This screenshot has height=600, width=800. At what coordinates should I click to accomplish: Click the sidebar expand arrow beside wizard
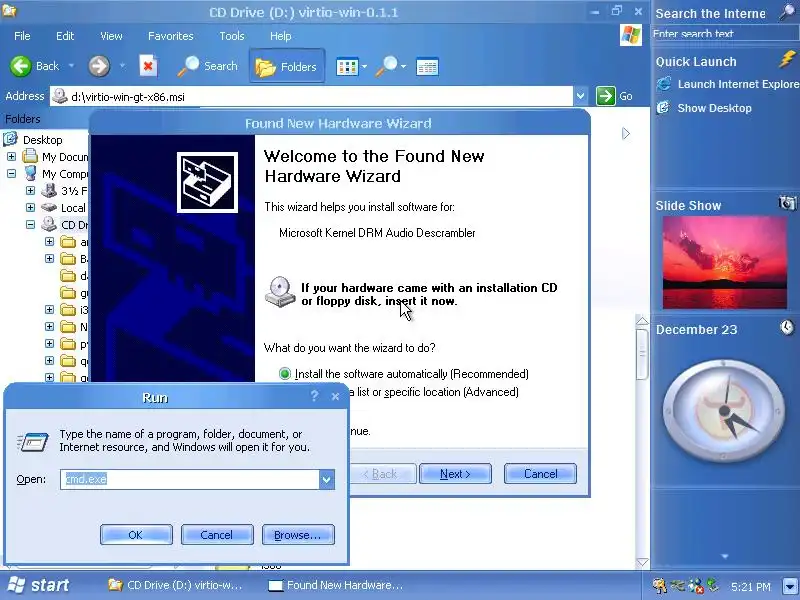(x=626, y=133)
